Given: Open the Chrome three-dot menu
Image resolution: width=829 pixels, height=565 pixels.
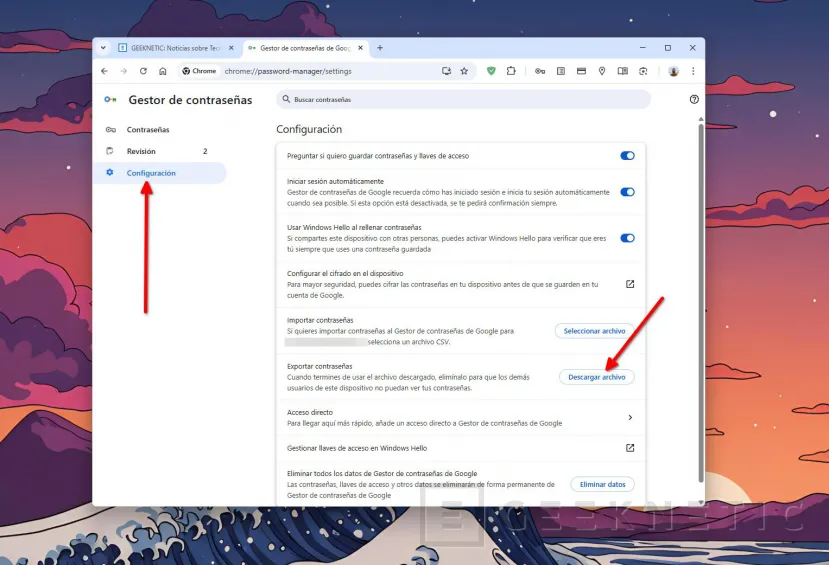Looking at the screenshot, I should coord(693,71).
